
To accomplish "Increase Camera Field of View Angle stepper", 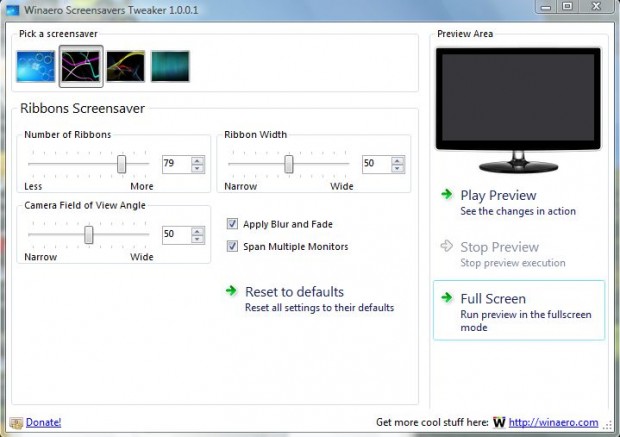I will pyautogui.click(x=198, y=229).
